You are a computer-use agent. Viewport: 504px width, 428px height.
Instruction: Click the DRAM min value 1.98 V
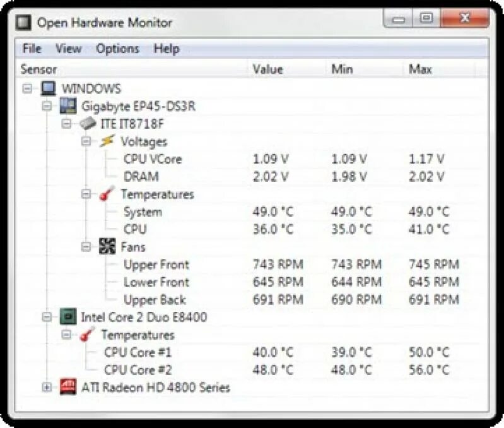349,177
